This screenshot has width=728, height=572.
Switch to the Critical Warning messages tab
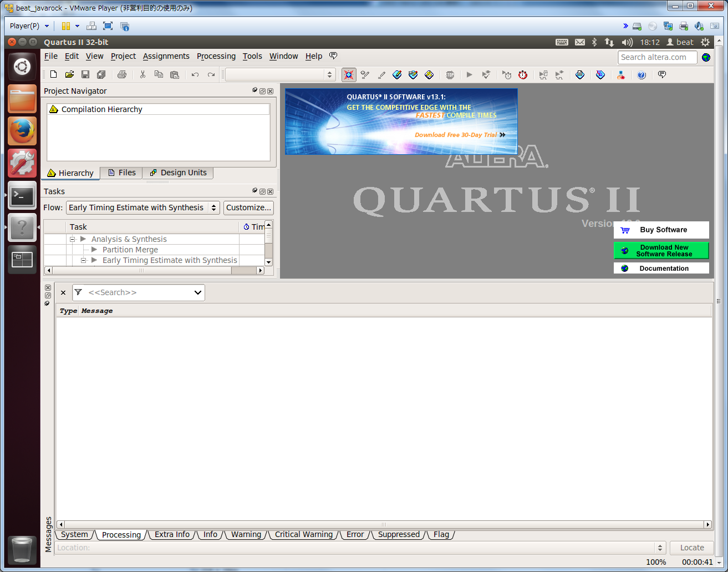point(303,534)
